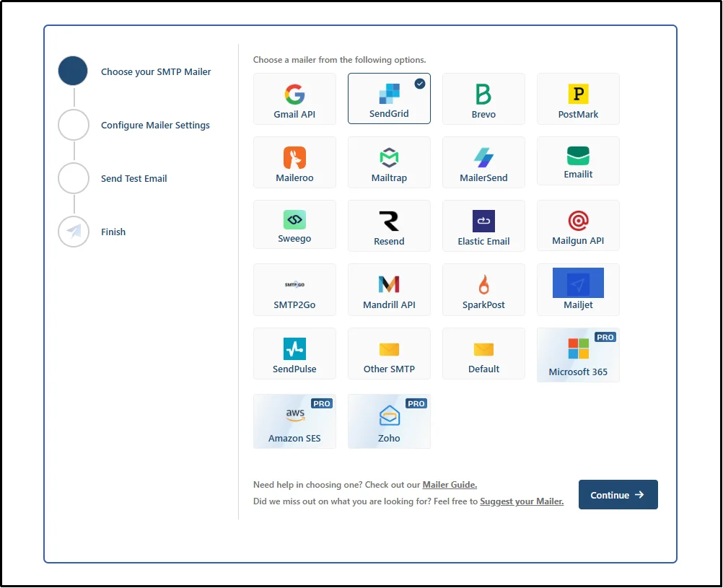Select the Other SMTP option
Screen dimensions: 723x588
pos(389,354)
